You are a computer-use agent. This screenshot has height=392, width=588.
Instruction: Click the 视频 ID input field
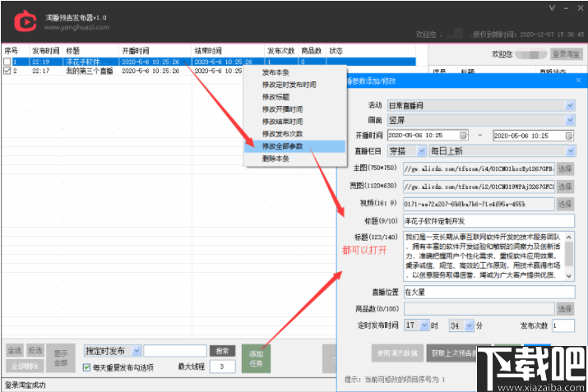coord(479,204)
